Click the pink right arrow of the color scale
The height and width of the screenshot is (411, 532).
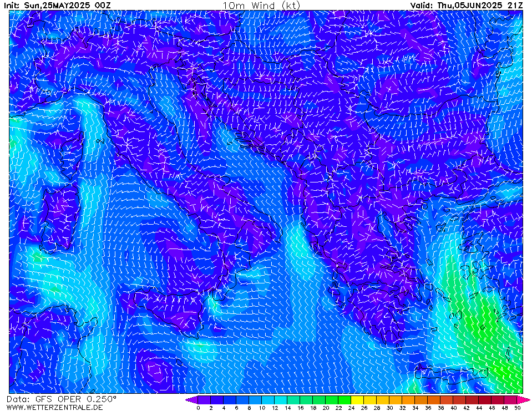pyautogui.click(x=524, y=400)
